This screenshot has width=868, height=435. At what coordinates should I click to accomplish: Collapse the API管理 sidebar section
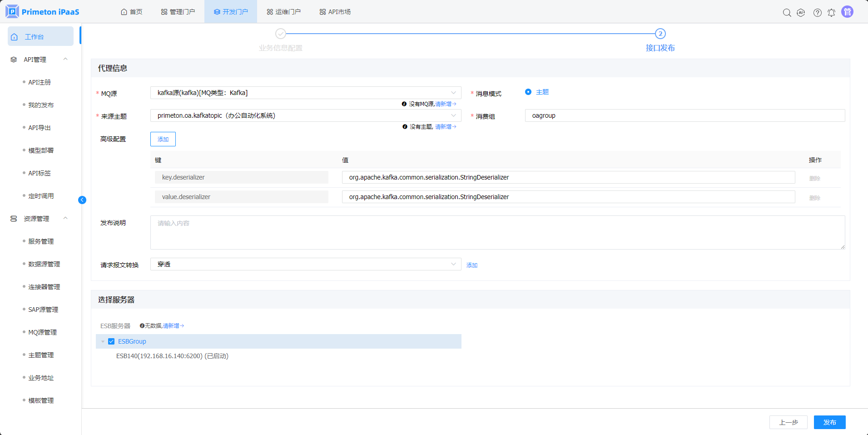(x=65, y=60)
